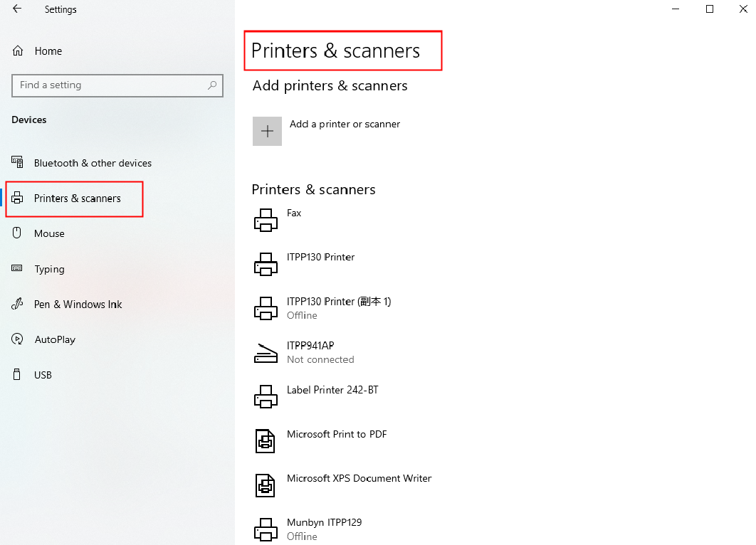Click the Printers & scanners sidebar icon
The width and height of the screenshot is (756, 545).
click(x=17, y=198)
